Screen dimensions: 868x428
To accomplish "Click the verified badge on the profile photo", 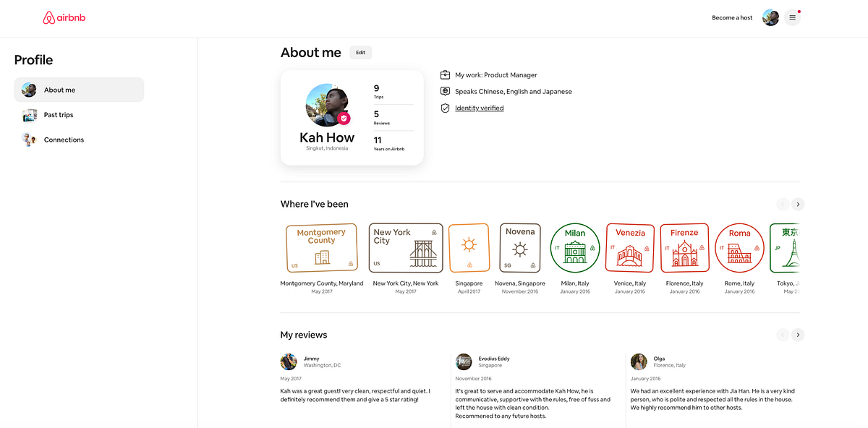I will tap(344, 119).
